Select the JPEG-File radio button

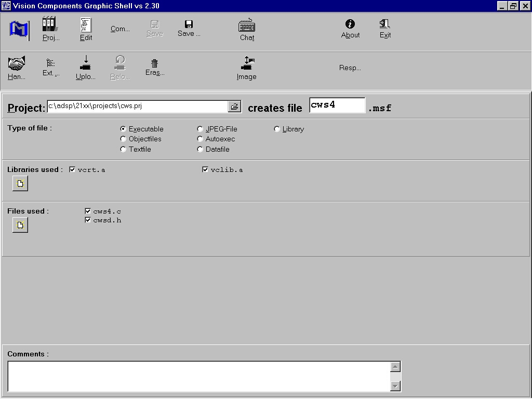tap(200, 129)
